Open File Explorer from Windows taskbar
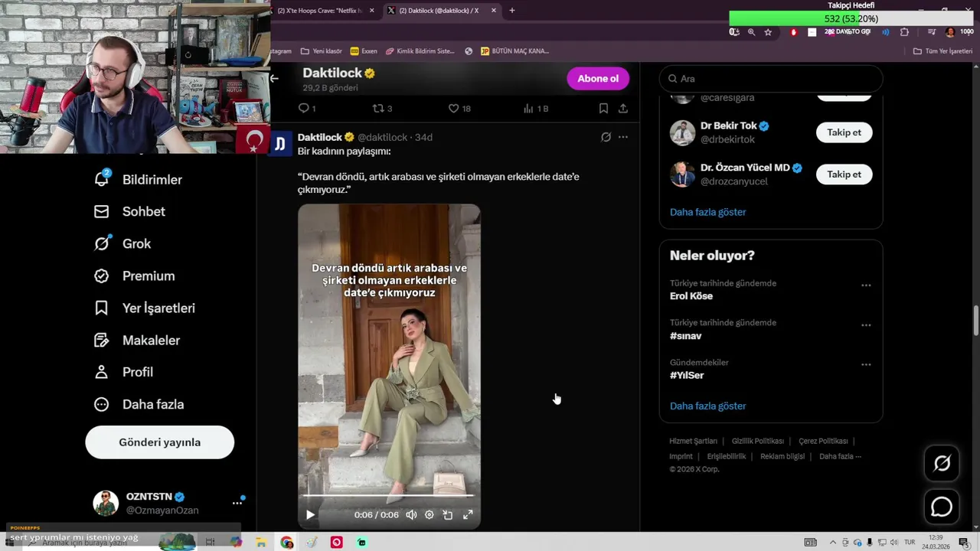The width and height of the screenshot is (980, 551). tap(261, 543)
